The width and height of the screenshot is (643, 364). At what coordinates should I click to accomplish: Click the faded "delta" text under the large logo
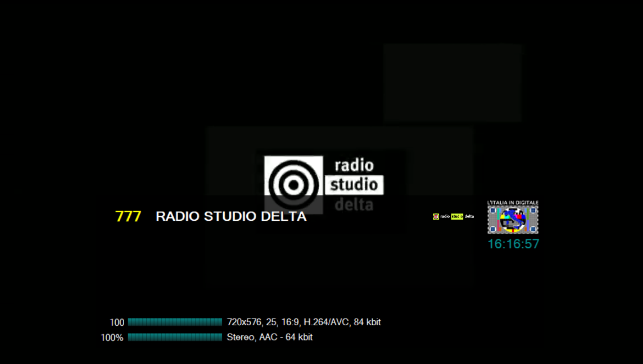(354, 204)
